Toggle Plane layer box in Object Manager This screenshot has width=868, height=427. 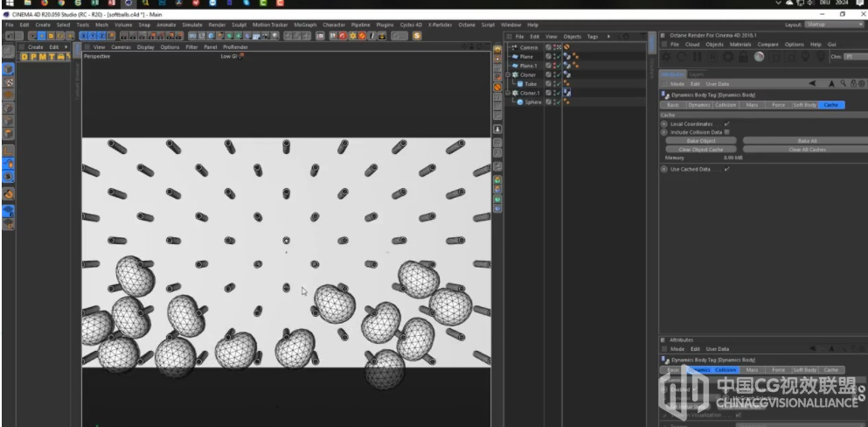548,57
